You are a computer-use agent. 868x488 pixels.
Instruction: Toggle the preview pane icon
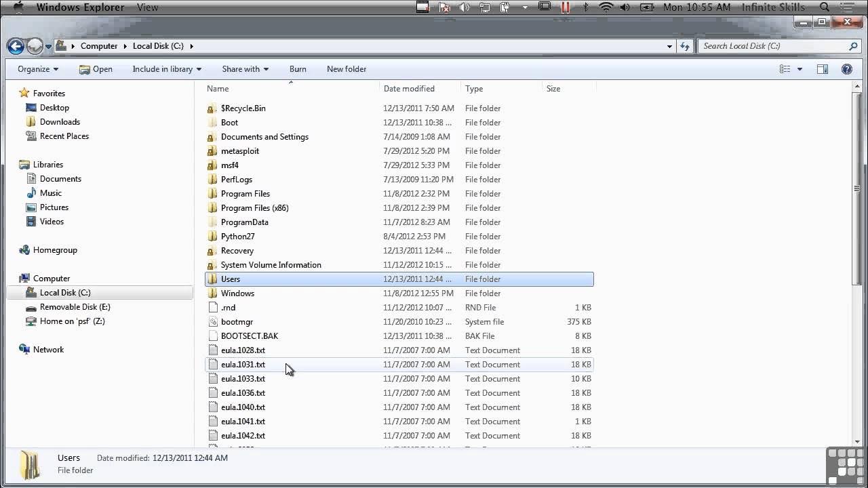823,69
